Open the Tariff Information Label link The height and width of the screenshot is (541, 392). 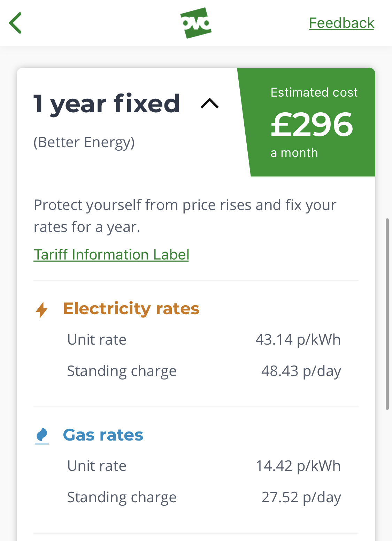coord(112,254)
